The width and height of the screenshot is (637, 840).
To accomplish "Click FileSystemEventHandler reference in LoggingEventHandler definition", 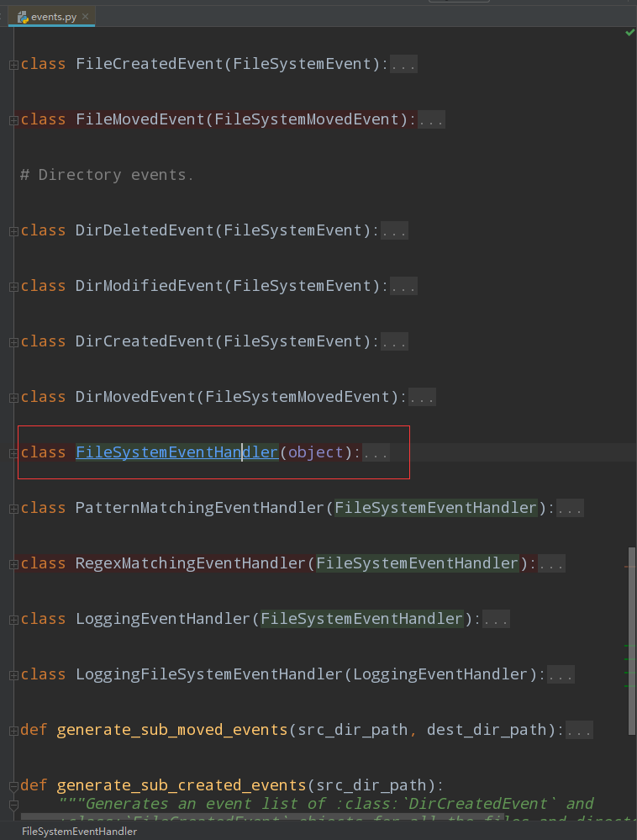I will click(x=361, y=619).
